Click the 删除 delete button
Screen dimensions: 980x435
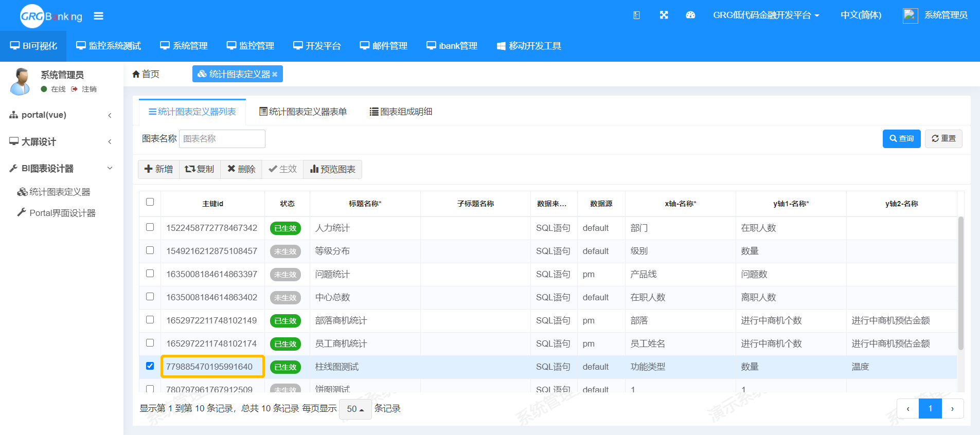241,169
